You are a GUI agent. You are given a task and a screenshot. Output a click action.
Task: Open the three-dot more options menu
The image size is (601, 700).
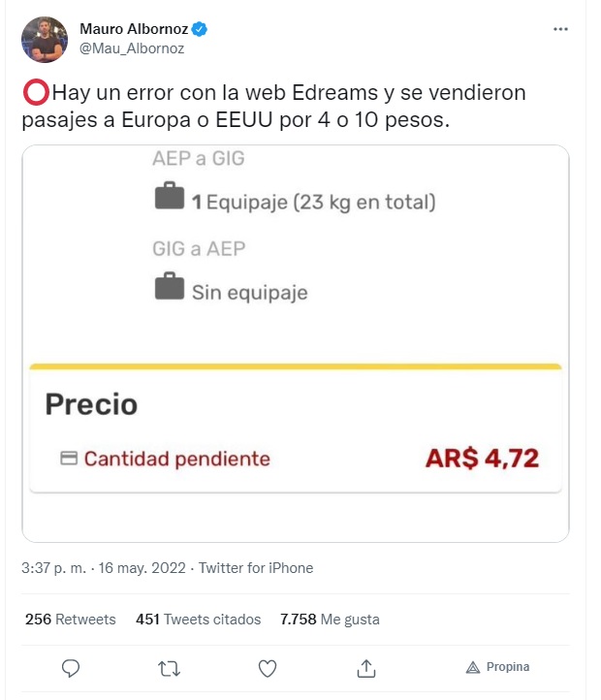point(560,29)
